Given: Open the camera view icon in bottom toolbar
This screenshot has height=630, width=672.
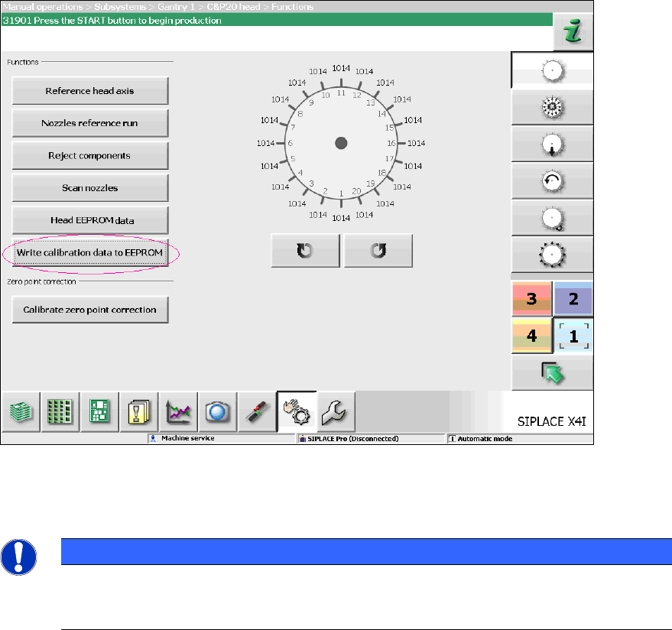Looking at the screenshot, I should tap(218, 412).
